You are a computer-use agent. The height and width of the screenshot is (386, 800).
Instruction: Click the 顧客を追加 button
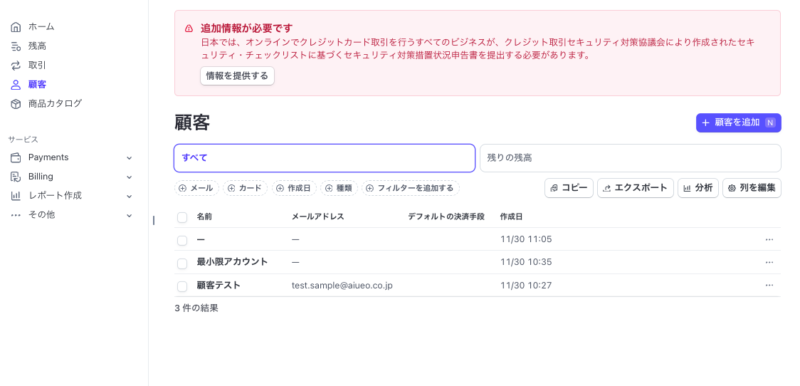pyautogui.click(x=738, y=123)
